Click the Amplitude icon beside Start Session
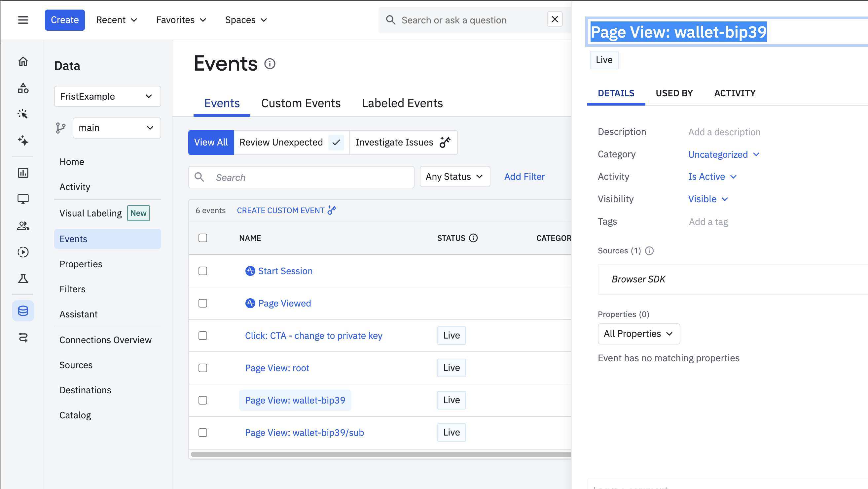 pyautogui.click(x=250, y=271)
